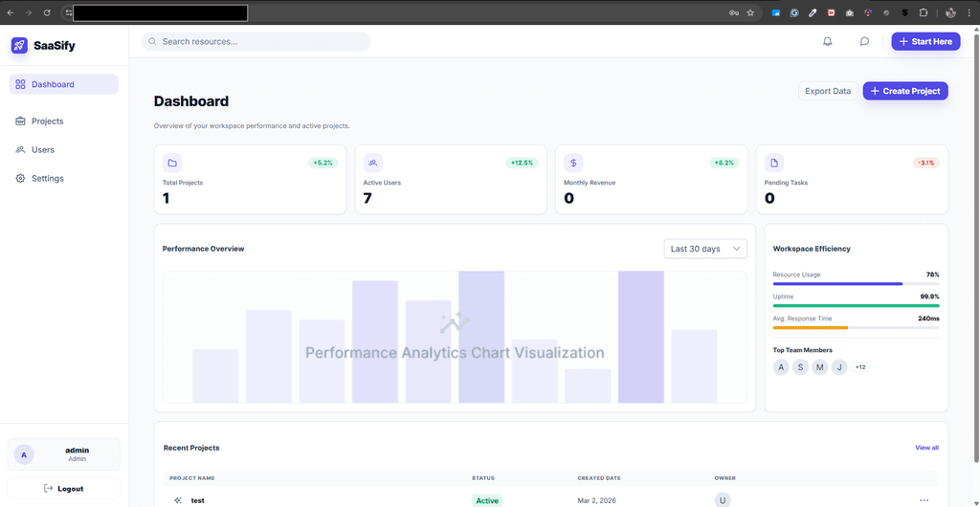Click the Export Data button
980x507 pixels.
[x=827, y=91]
